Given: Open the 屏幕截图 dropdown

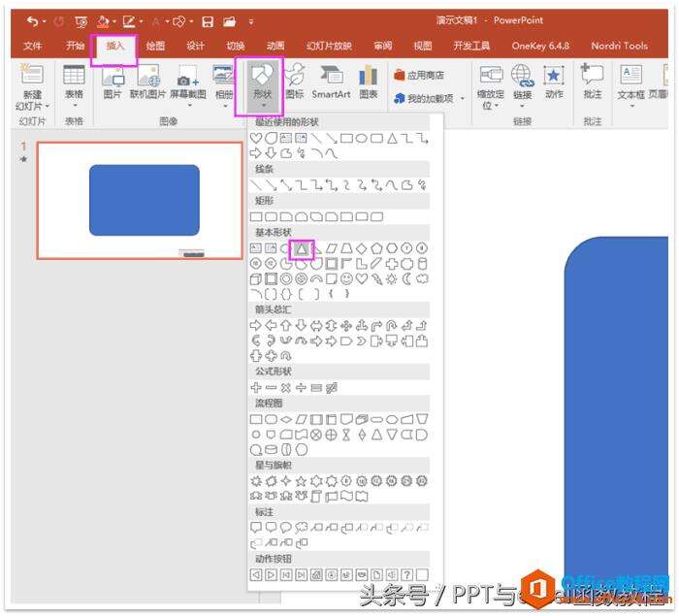Looking at the screenshot, I should [x=188, y=85].
